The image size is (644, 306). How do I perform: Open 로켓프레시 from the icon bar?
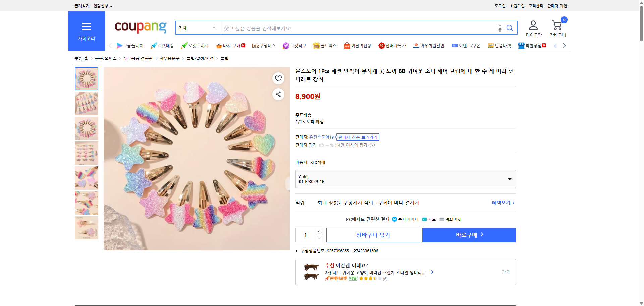184,46
